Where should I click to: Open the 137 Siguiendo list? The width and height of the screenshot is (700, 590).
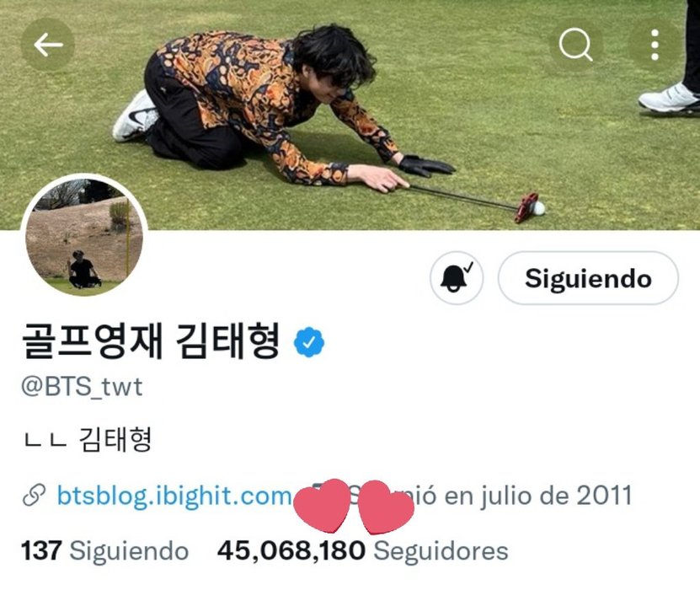[x=105, y=550]
